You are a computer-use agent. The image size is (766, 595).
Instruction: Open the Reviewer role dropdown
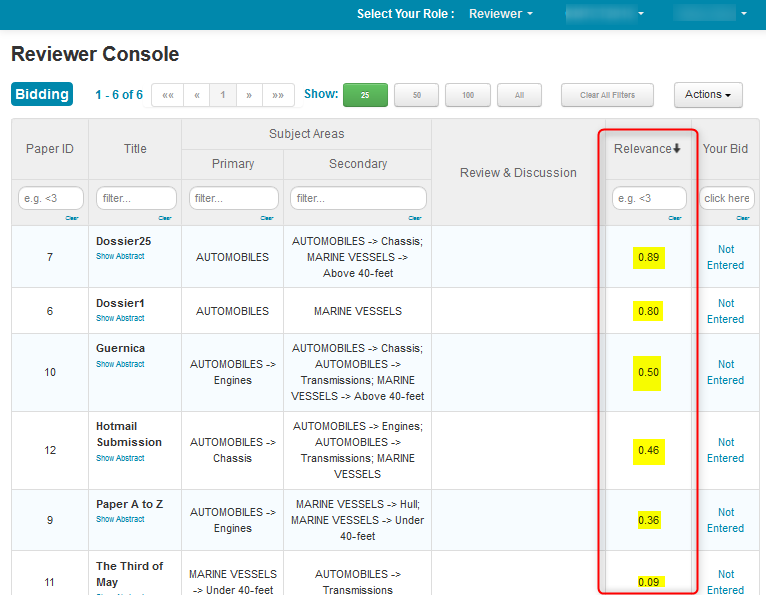(x=501, y=14)
